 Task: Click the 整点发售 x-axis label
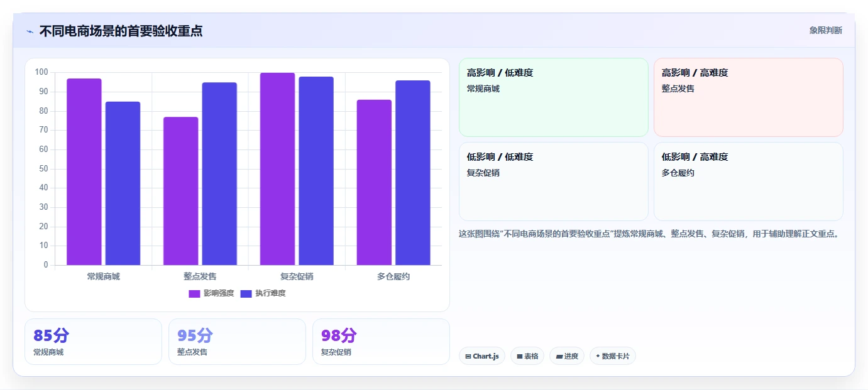coord(200,276)
